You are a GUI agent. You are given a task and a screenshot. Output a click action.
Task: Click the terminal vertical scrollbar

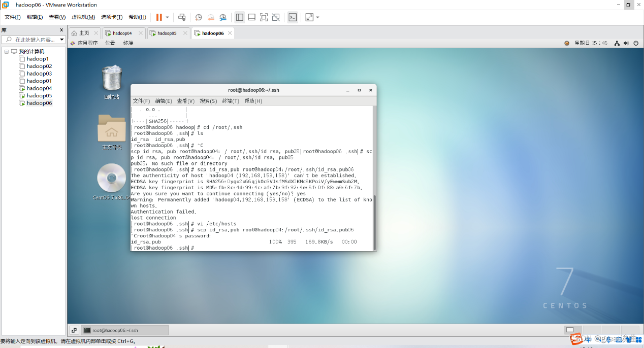pyautogui.click(x=375, y=223)
